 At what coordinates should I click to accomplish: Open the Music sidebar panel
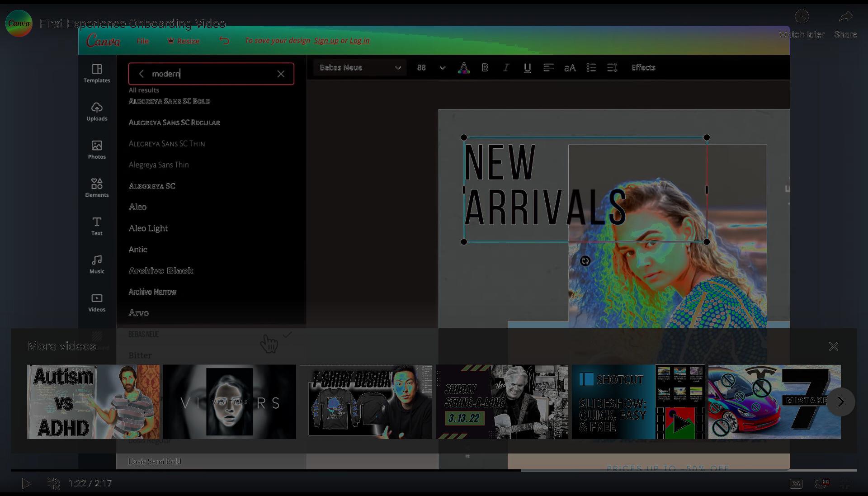point(97,265)
